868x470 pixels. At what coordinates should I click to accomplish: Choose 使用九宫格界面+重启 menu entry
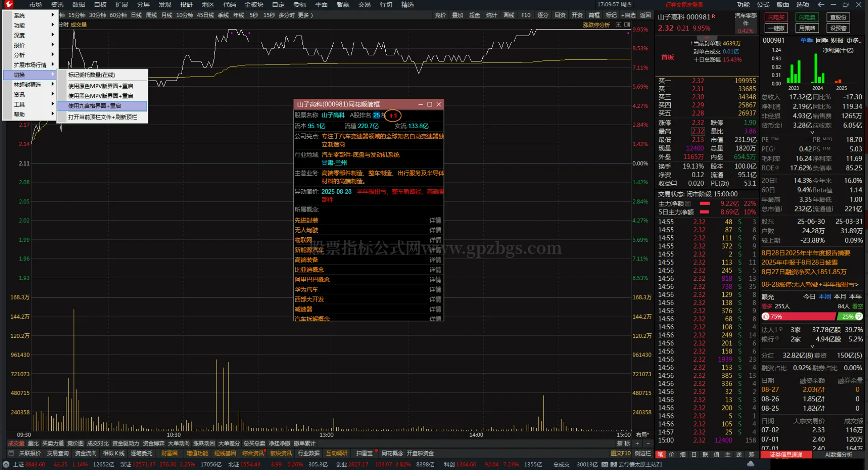(x=102, y=106)
